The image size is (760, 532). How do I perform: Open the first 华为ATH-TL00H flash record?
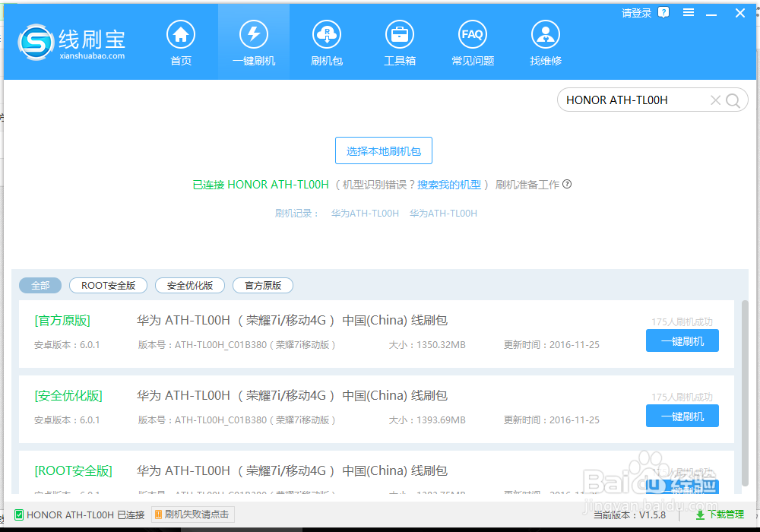coord(365,214)
